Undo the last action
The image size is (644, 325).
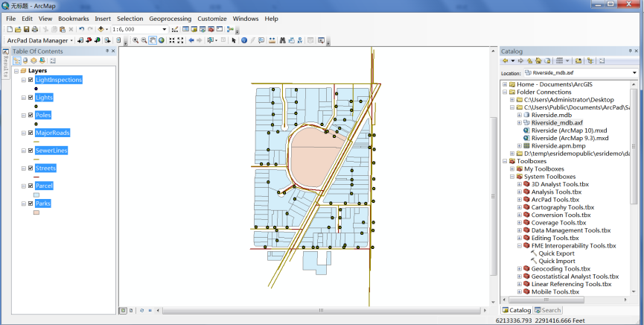click(82, 29)
